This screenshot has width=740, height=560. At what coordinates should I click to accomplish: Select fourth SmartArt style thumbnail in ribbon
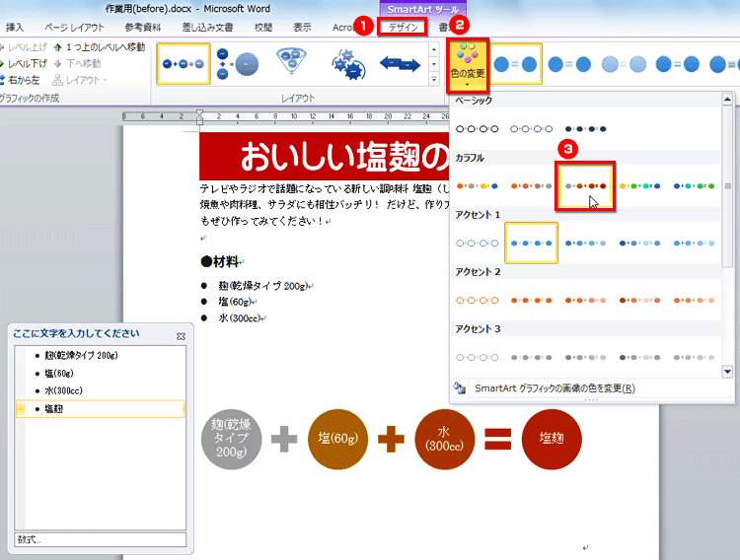pyautogui.click(x=678, y=64)
